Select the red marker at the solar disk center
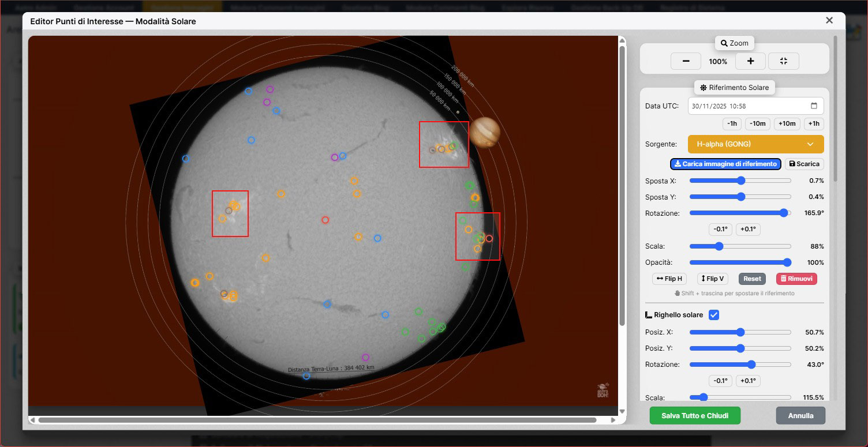 325,220
